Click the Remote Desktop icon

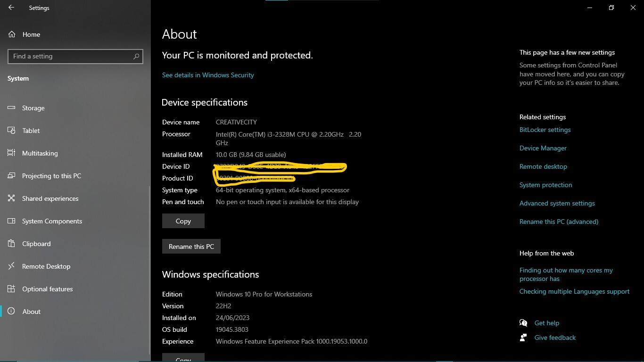pyautogui.click(x=12, y=266)
